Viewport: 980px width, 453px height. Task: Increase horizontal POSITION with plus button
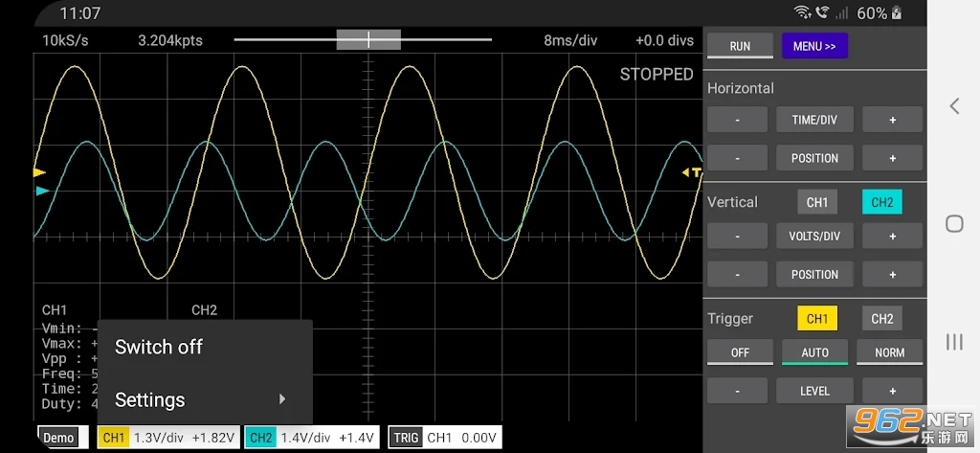pyautogui.click(x=892, y=158)
